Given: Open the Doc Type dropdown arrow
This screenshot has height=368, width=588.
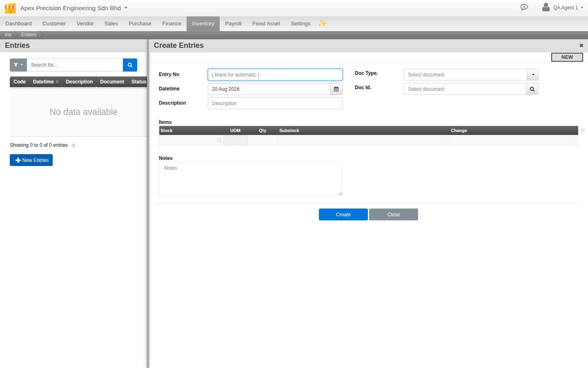Looking at the screenshot, I should [x=533, y=75].
